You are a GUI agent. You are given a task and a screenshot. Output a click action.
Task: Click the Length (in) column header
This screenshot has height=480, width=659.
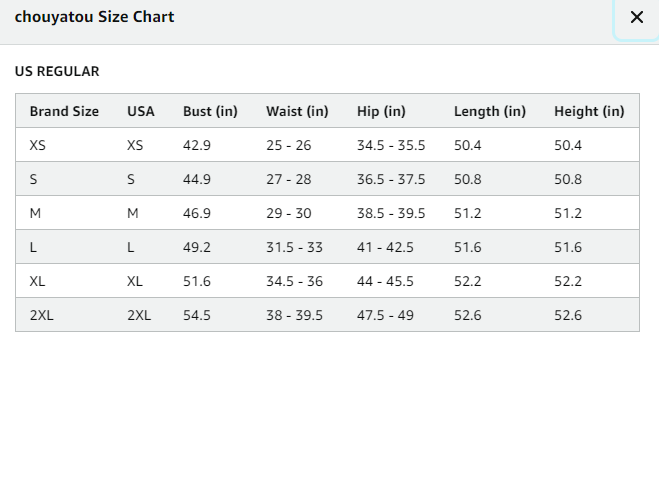click(x=490, y=111)
